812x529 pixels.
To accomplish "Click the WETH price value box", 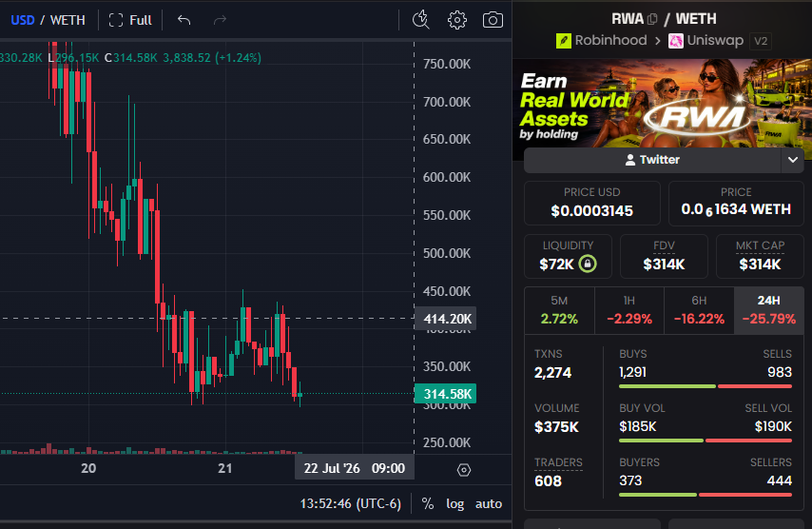I will coord(736,203).
